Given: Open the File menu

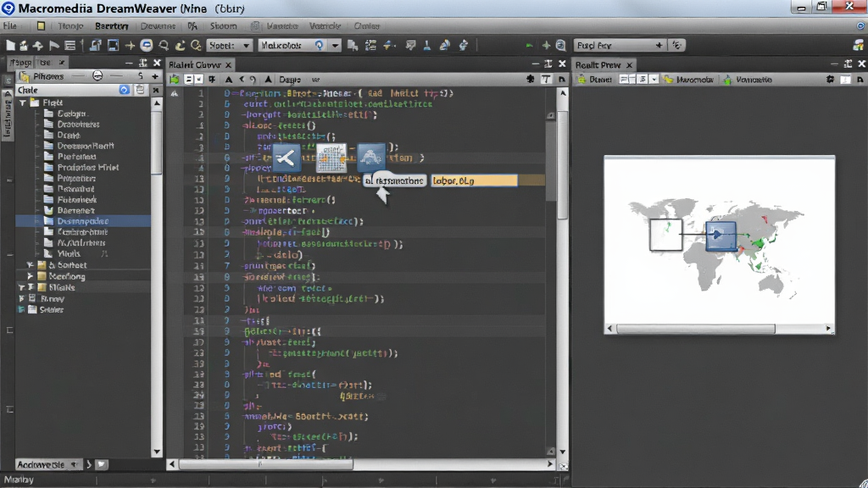Looking at the screenshot, I should (x=9, y=26).
